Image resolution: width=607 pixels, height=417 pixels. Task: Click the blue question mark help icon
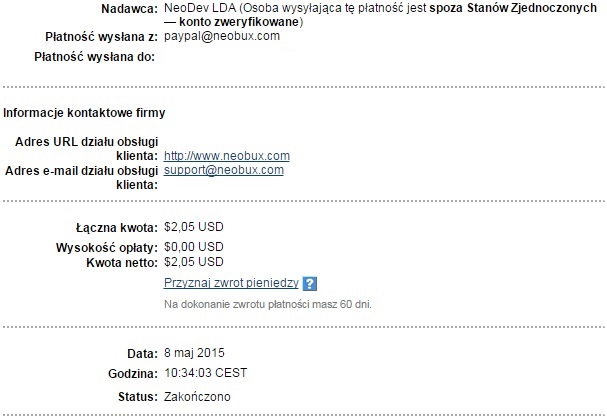[x=310, y=283]
